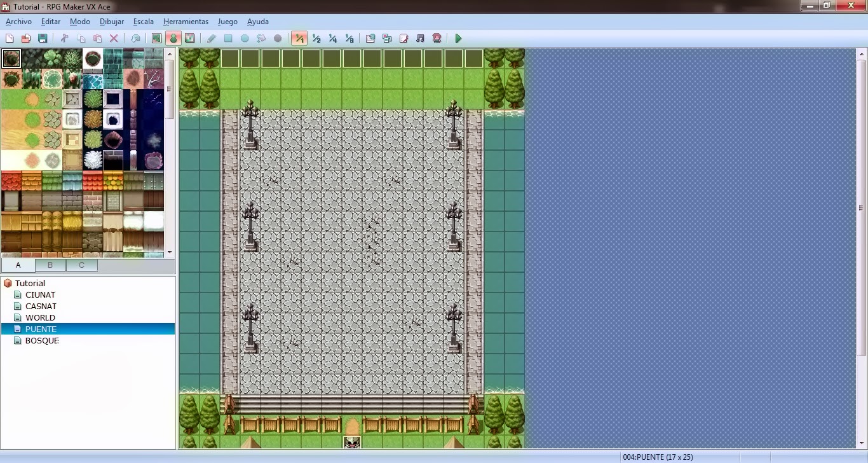Viewport: 868px width, 463px height.
Task: Undo the last map edit
Action: 135,38
